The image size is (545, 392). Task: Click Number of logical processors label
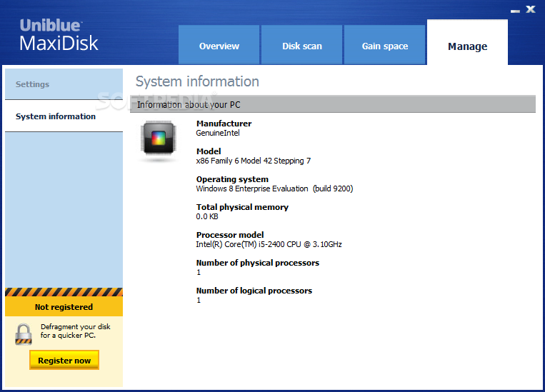pyautogui.click(x=254, y=290)
